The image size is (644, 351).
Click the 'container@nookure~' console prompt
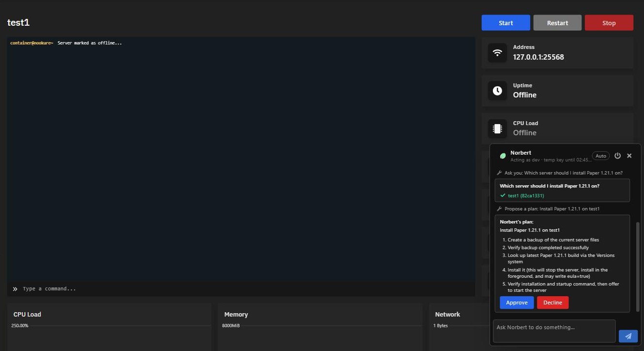click(x=31, y=43)
